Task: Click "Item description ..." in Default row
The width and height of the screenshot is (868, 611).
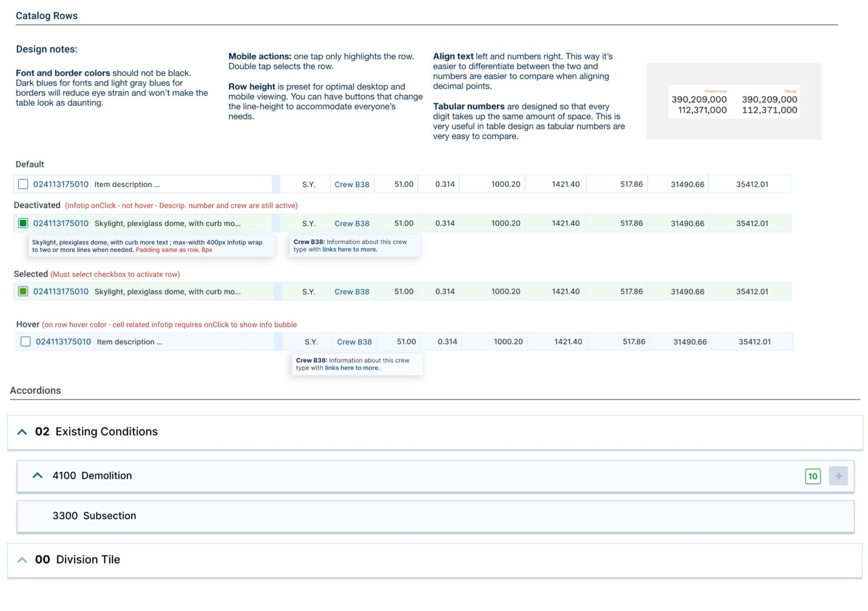Action: click(x=127, y=184)
